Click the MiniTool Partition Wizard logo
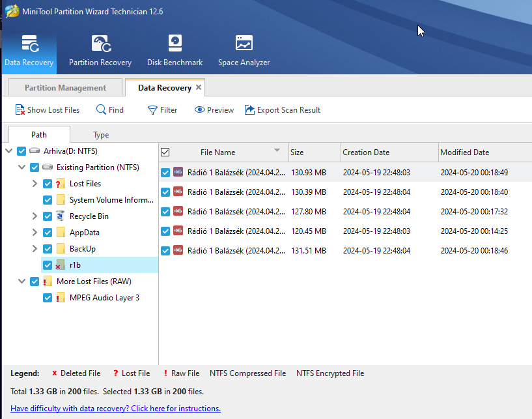Screen dimensions: 532x419 (x=12, y=11)
